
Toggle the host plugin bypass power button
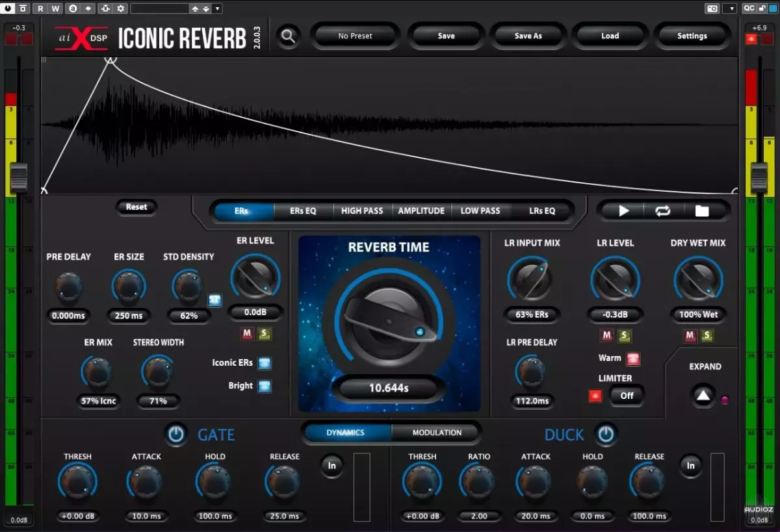pyautogui.click(x=8, y=8)
